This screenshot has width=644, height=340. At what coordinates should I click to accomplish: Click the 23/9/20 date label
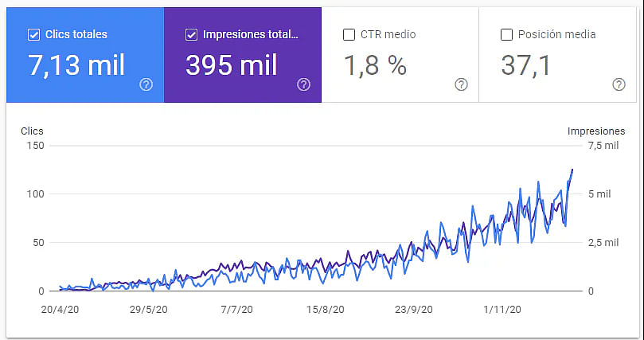point(414,309)
